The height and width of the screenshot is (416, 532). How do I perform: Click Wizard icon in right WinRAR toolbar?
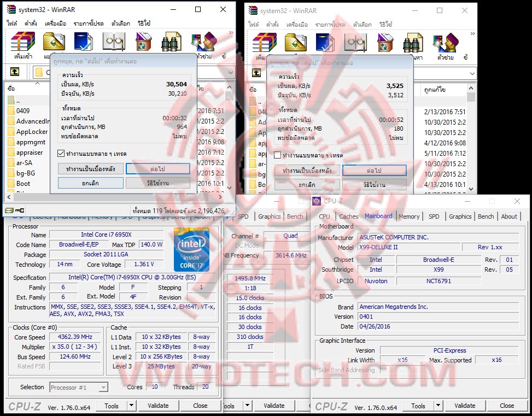(446, 43)
